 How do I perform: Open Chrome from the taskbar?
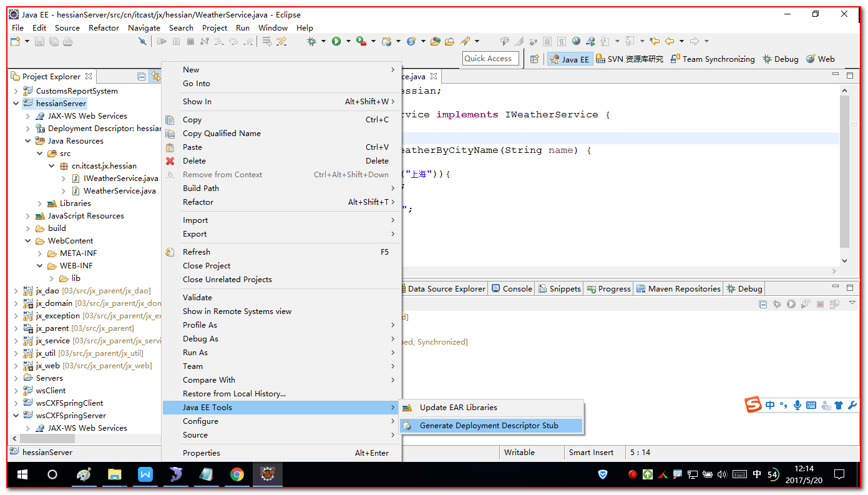(x=237, y=474)
